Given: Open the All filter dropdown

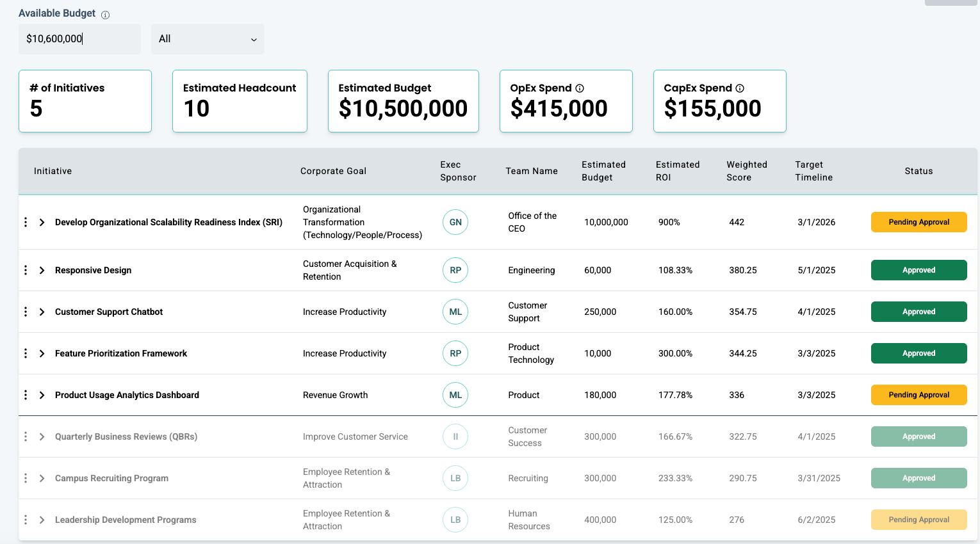Looking at the screenshot, I should pyautogui.click(x=208, y=39).
